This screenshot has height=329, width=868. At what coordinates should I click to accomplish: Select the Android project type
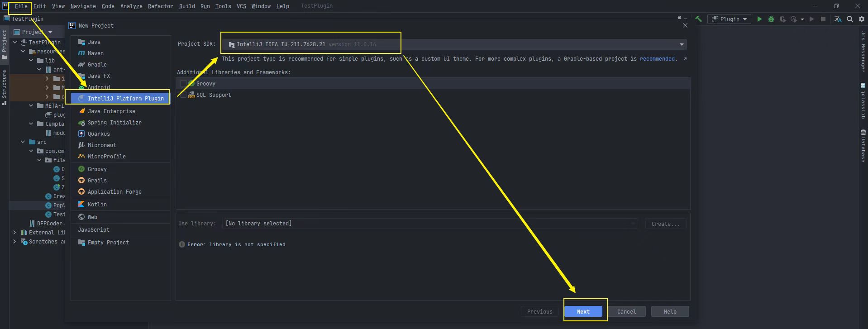pos(120,87)
